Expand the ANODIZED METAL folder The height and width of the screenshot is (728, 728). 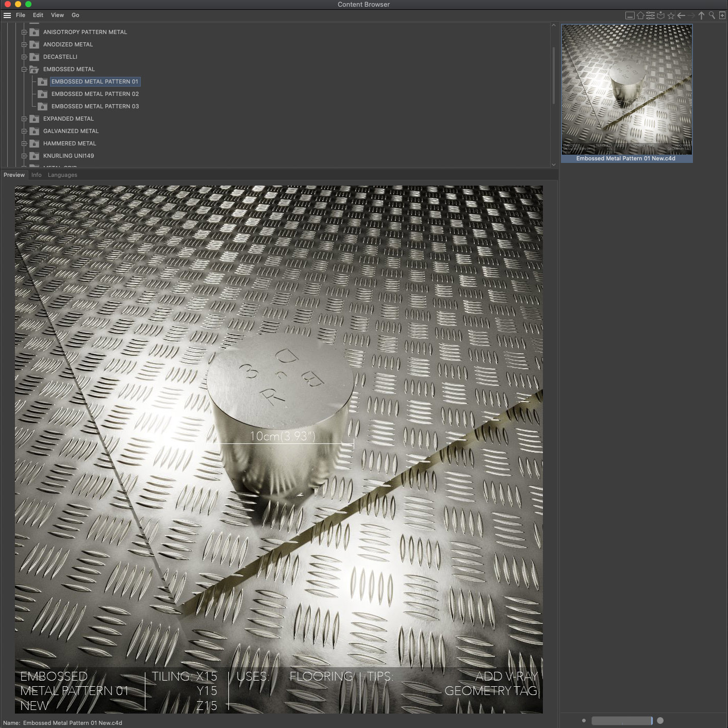pos(24,44)
